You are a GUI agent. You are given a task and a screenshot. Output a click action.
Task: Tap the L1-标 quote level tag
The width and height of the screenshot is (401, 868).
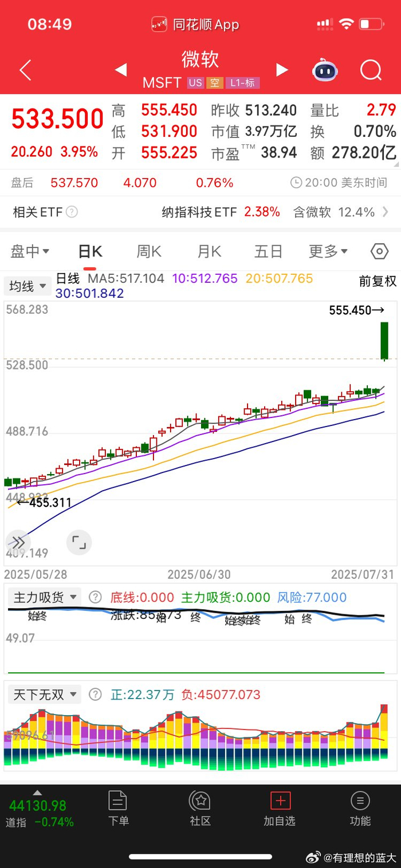(x=242, y=83)
